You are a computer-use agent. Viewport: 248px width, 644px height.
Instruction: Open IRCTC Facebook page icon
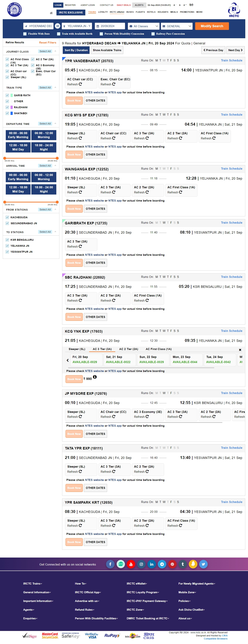(110, 564)
